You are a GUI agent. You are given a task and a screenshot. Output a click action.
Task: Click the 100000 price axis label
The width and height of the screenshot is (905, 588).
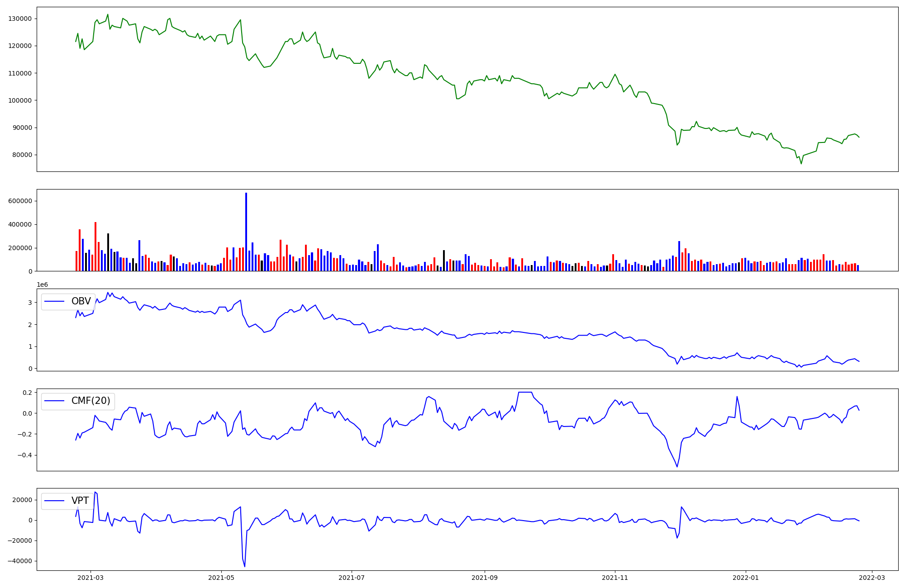point(20,100)
